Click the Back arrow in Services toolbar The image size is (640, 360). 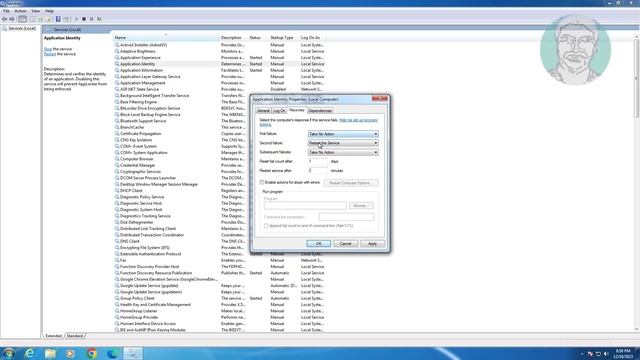pyautogui.click(x=4, y=19)
